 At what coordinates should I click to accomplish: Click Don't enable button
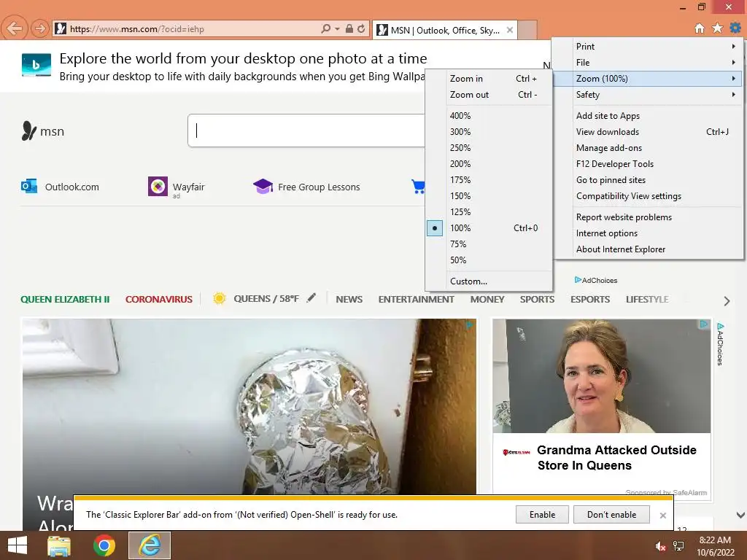pyautogui.click(x=612, y=515)
